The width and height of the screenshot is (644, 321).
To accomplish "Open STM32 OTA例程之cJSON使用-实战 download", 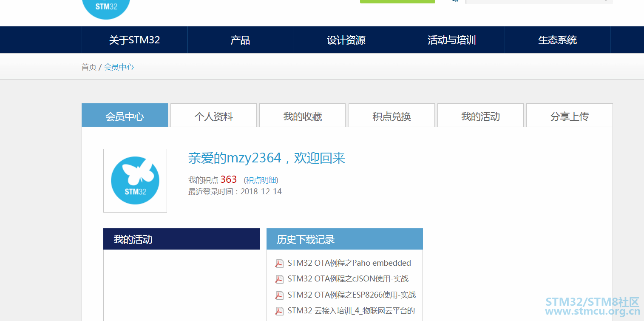I will pos(348,278).
